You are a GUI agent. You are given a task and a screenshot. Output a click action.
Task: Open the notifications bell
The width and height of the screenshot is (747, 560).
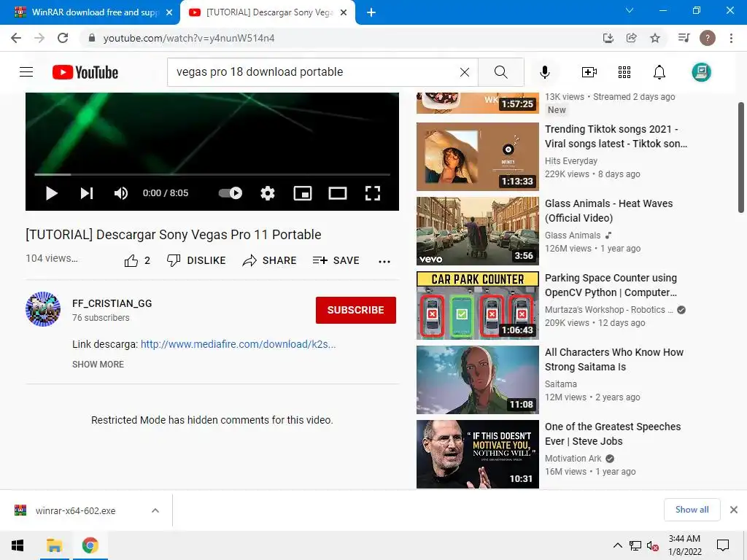(x=659, y=72)
